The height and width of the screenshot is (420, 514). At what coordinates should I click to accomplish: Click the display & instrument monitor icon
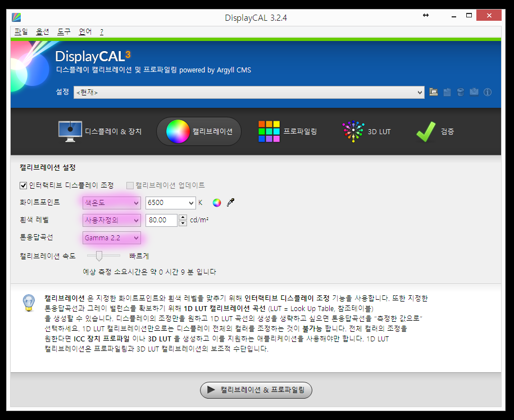click(70, 131)
